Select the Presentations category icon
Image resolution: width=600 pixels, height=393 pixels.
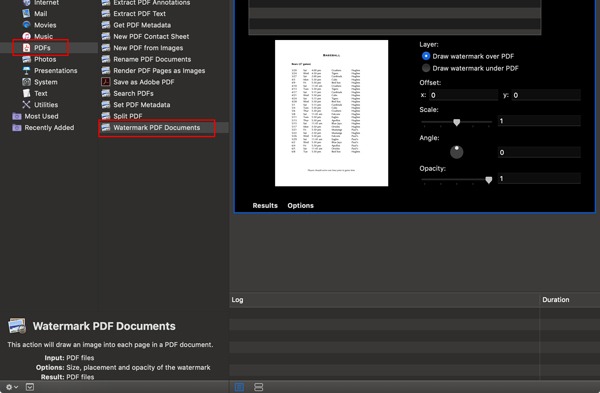[26, 71]
